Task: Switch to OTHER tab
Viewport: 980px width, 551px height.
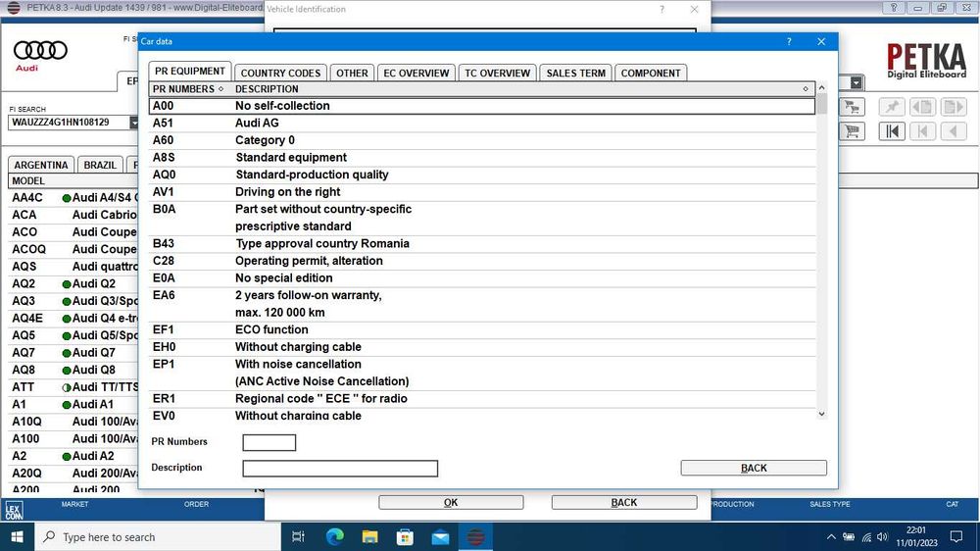Action: point(352,73)
